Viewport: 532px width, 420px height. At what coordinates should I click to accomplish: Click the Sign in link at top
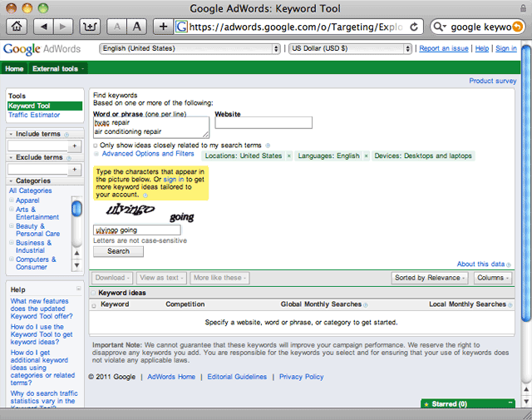(506, 48)
